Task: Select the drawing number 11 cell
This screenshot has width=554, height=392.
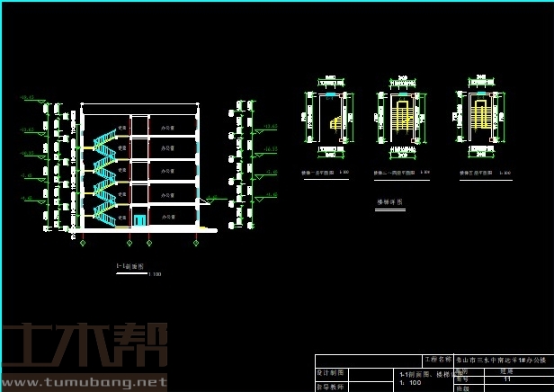Action: pos(507,379)
